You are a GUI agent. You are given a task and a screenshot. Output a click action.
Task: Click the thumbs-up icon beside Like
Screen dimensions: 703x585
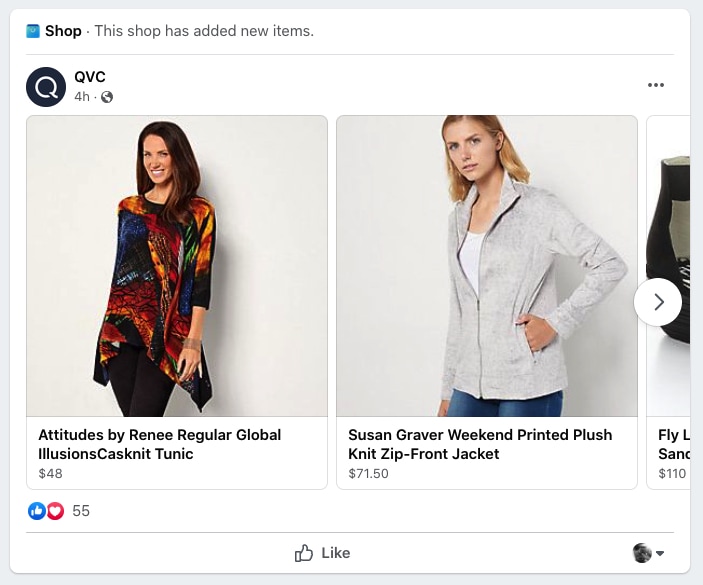[304, 553]
